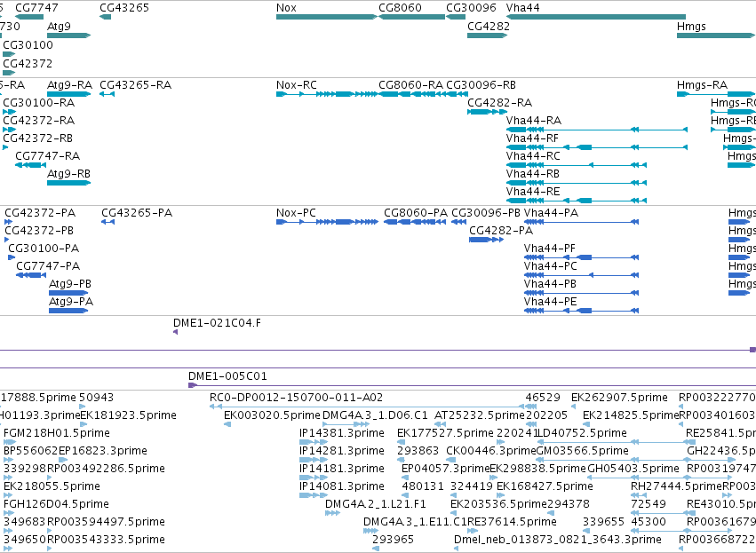Select the CG43265-PA protein label
The height and width of the screenshot is (553, 756).
coord(137,213)
